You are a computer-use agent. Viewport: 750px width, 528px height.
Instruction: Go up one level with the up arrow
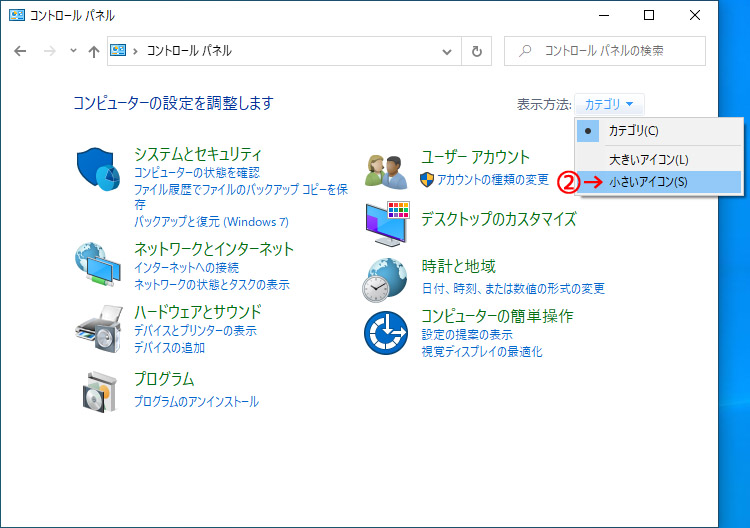coord(94,51)
